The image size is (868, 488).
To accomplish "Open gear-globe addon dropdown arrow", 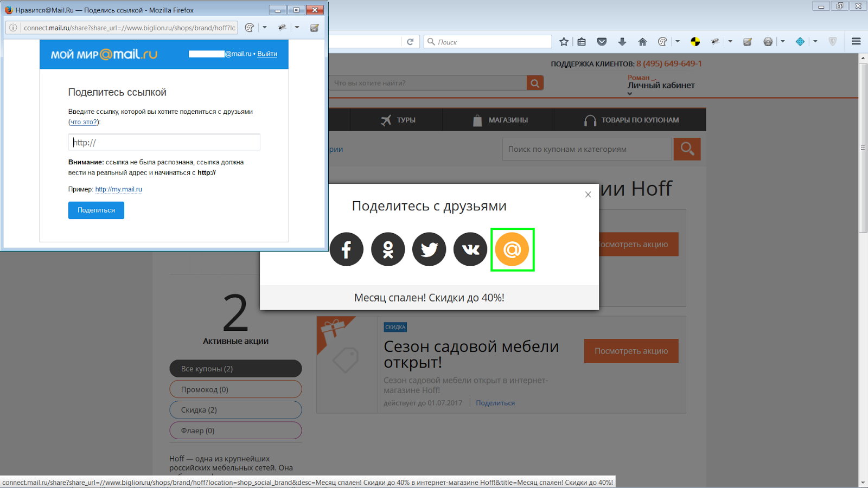I will (783, 42).
